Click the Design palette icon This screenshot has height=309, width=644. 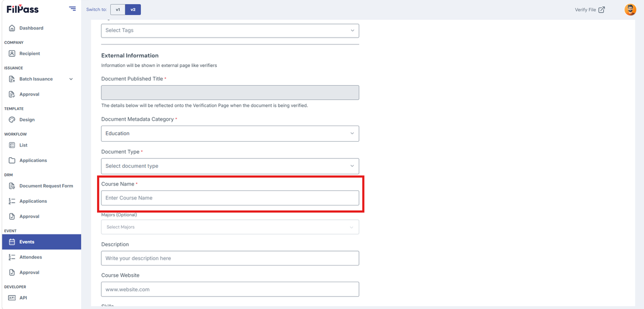12,120
